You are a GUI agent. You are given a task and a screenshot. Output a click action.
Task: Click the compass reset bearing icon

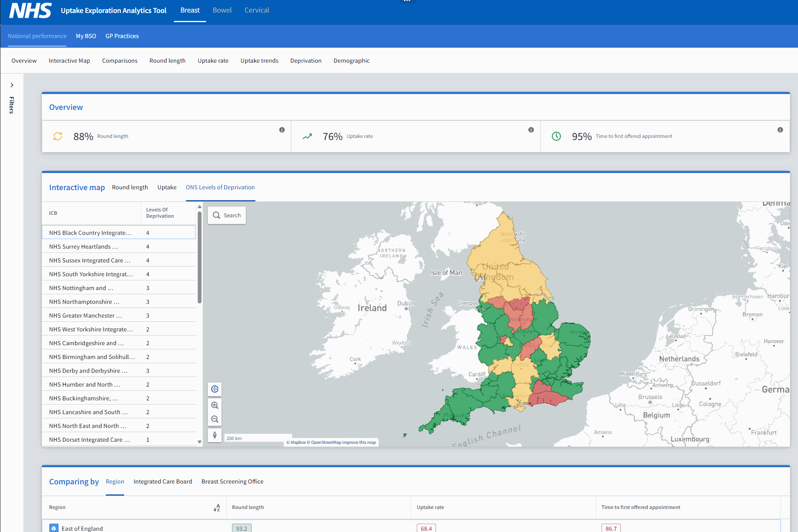click(x=214, y=435)
